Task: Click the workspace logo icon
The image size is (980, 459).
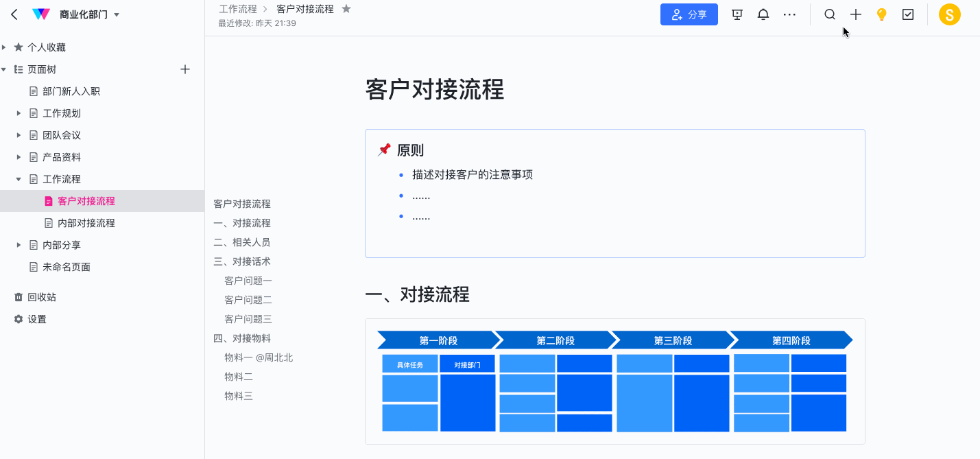Action: (41, 14)
